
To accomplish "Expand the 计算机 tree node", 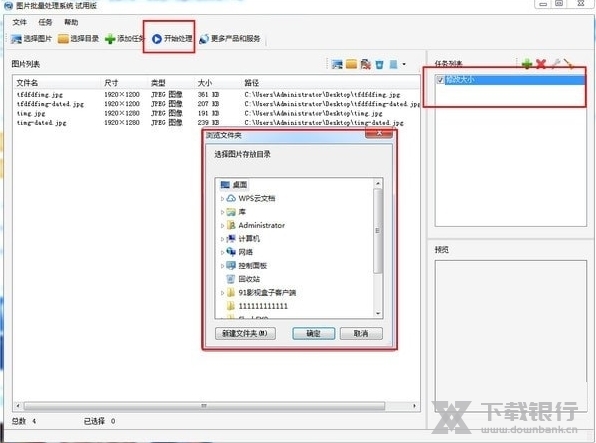I will (x=222, y=239).
